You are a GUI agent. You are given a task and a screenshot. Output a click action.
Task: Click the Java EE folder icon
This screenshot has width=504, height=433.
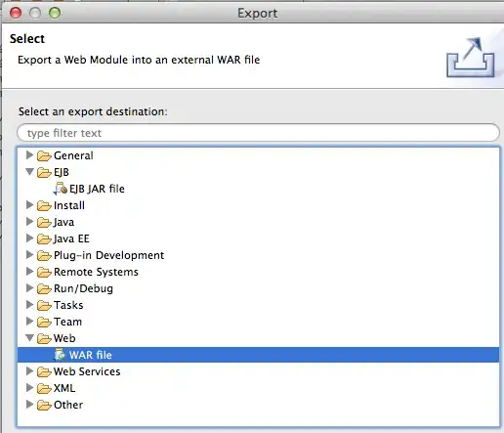(x=44, y=239)
